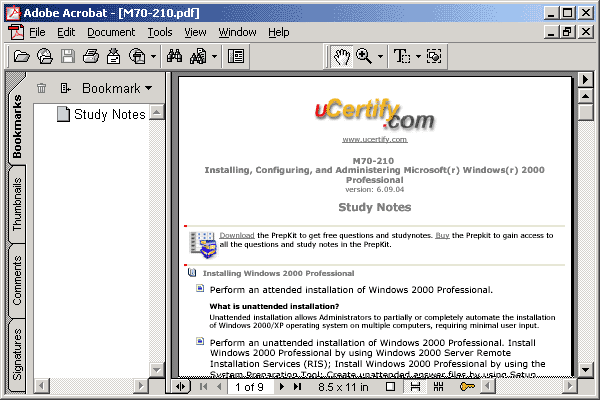
Task: Select the Zoom In magnifier tool
Action: [x=364, y=57]
